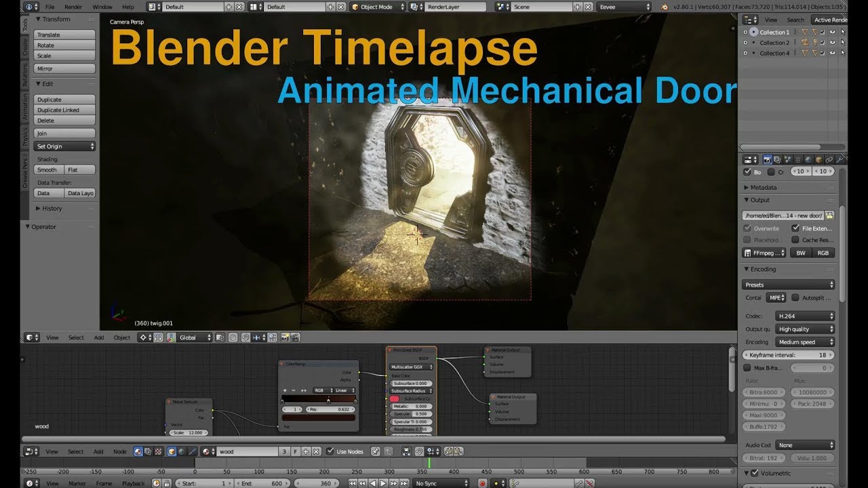Toggle the Use Nodes checkbox
The image size is (868, 488).
point(330,451)
